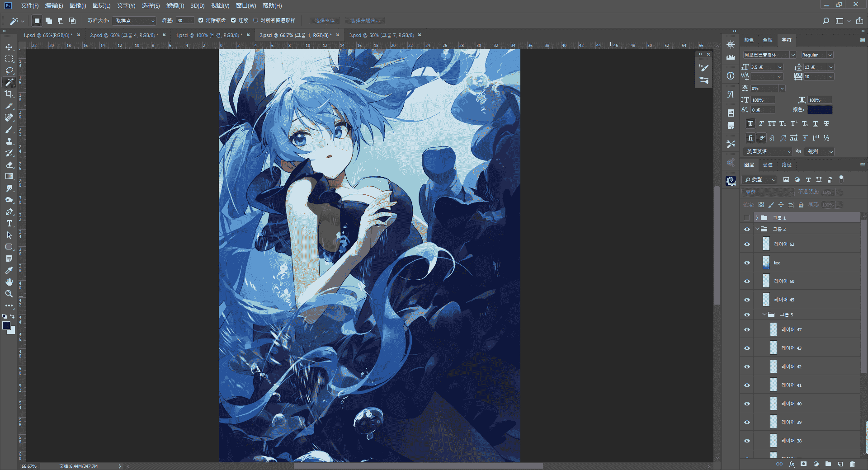This screenshot has width=868, height=470.
Task: Open the 图层(L) menu
Action: pos(101,5)
